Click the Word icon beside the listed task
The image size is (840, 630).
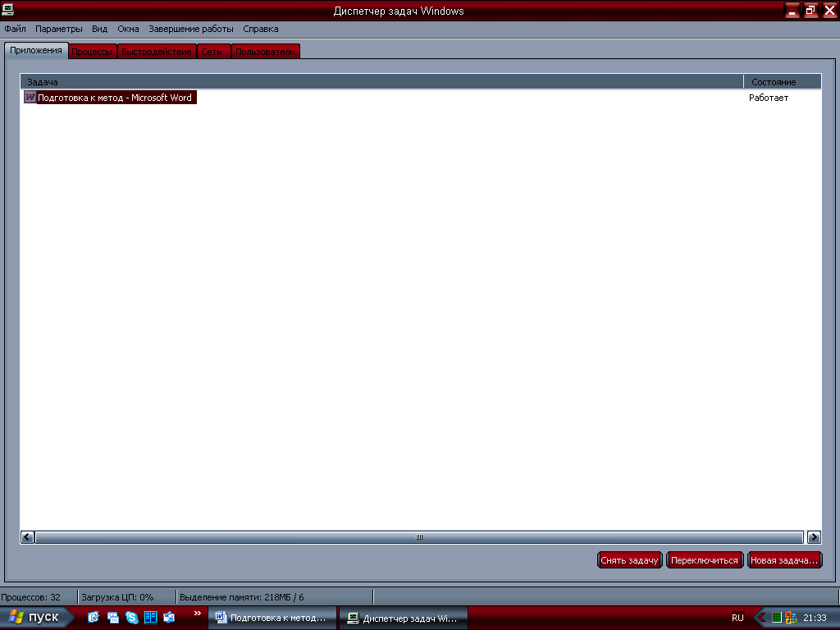click(30, 97)
